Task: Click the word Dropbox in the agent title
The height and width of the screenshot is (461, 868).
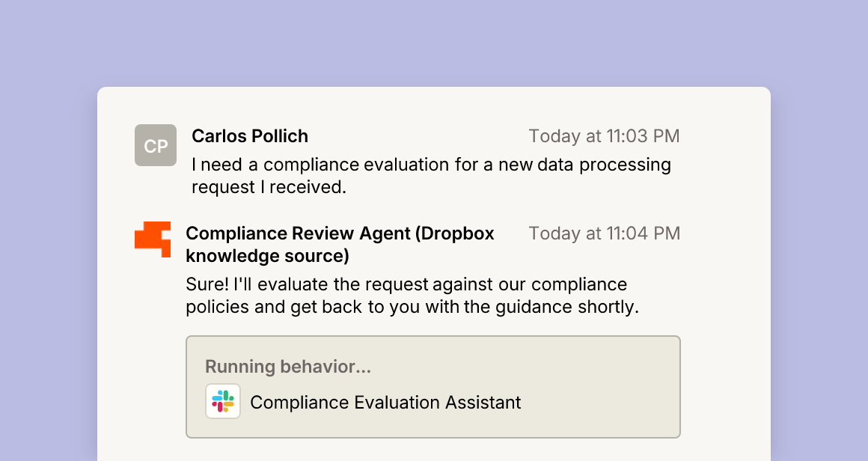Action: point(457,233)
